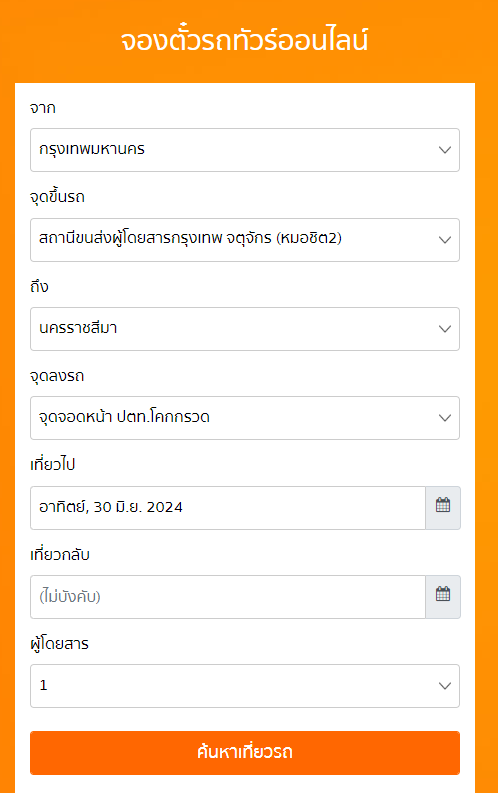
Task: Click the chevron arrow on กรุงเทพมหานคร dropdown
Action: point(445,150)
